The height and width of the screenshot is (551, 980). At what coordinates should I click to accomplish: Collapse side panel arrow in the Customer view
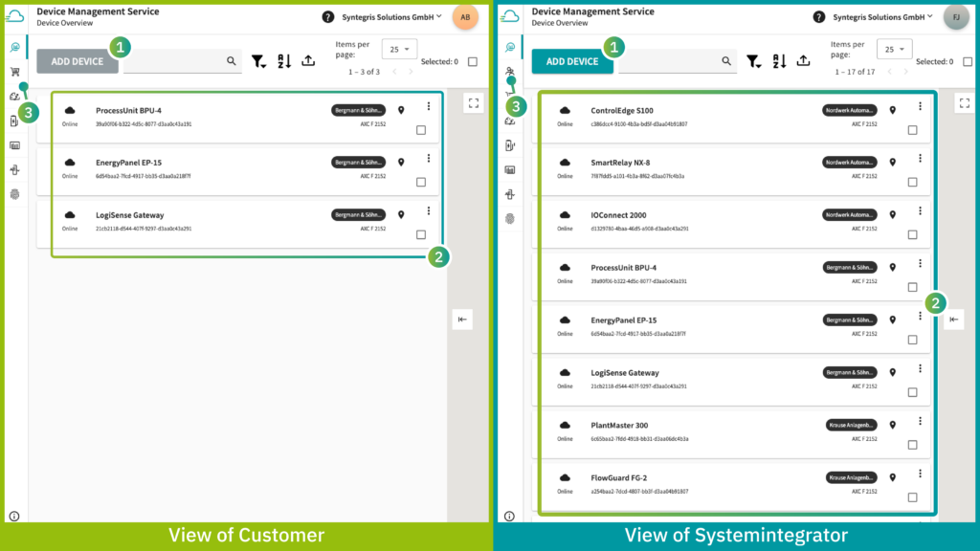pyautogui.click(x=462, y=320)
